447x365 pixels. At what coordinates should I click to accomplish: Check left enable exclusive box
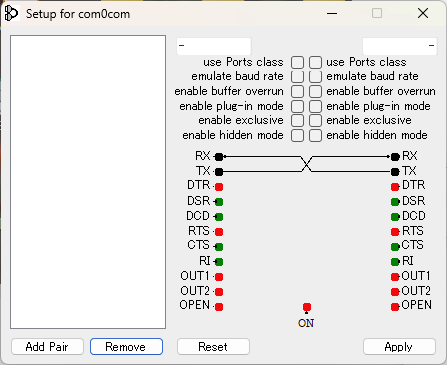point(297,121)
